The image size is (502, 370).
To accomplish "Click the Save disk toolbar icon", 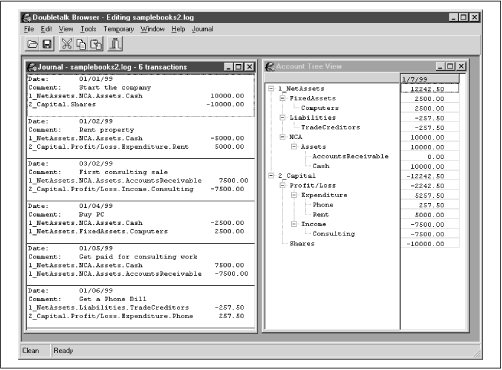I will point(47,44).
